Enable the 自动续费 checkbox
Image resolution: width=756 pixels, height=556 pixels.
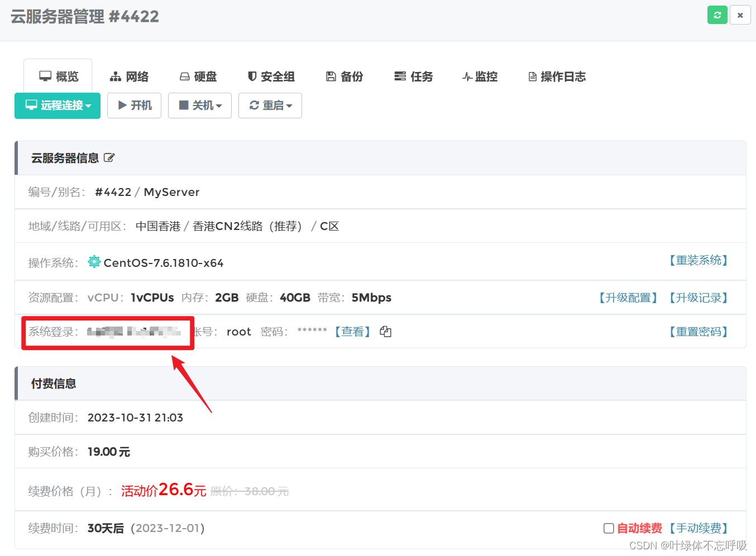point(609,528)
